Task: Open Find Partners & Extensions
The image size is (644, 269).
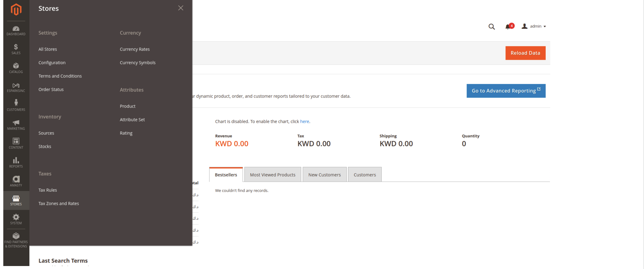Action: pos(16,240)
